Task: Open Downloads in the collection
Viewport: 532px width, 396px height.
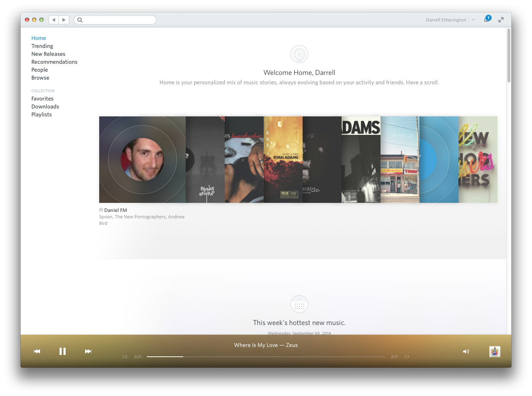Action: [x=45, y=107]
